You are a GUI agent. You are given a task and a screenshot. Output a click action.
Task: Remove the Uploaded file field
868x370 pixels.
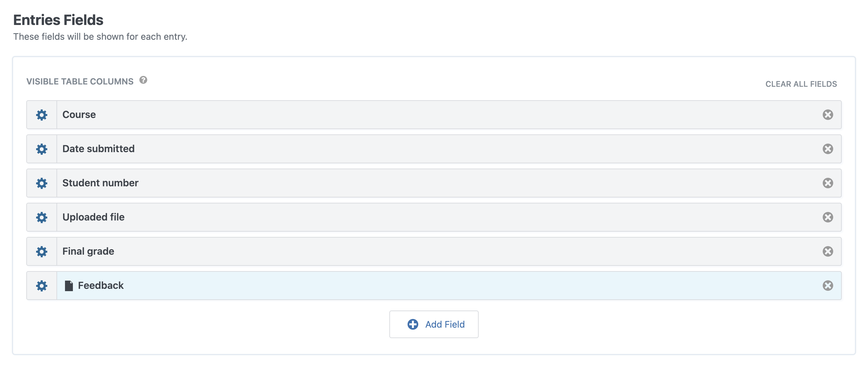coord(828,217)
